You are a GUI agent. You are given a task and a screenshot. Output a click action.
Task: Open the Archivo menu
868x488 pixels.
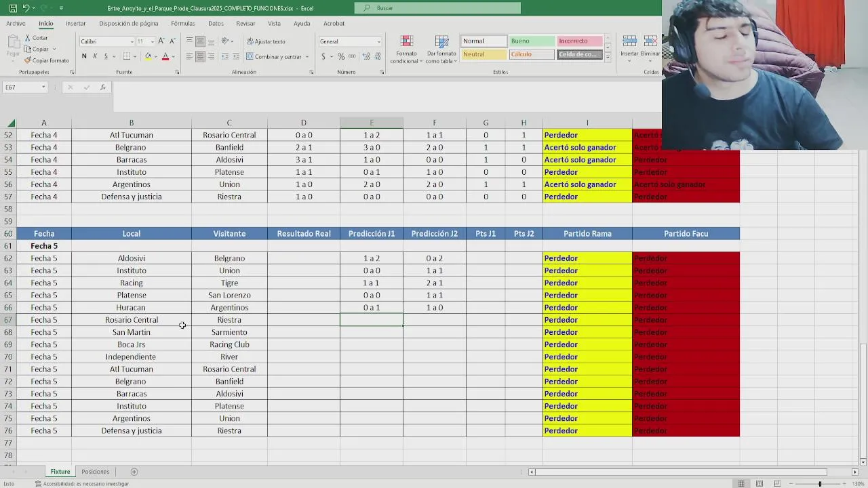tap(16, 23)
